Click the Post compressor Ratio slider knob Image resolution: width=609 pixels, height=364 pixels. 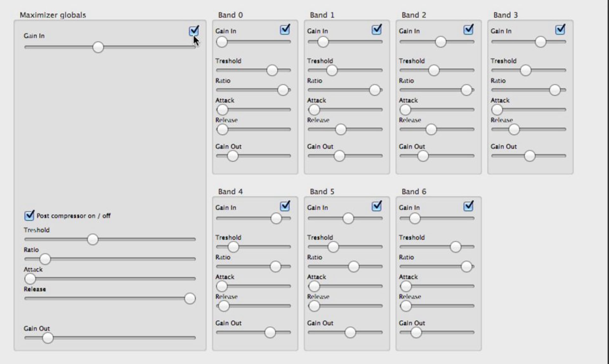pos(45,259)
